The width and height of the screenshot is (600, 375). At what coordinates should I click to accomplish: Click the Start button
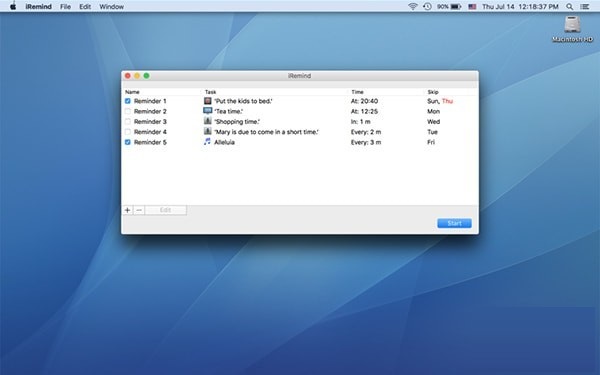(x=454, y=223)
